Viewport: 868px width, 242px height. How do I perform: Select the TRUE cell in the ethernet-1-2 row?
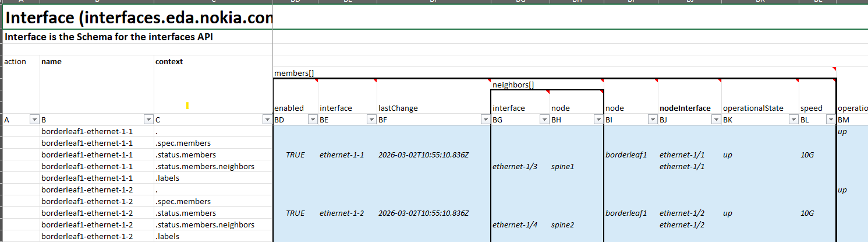point(295,213)
